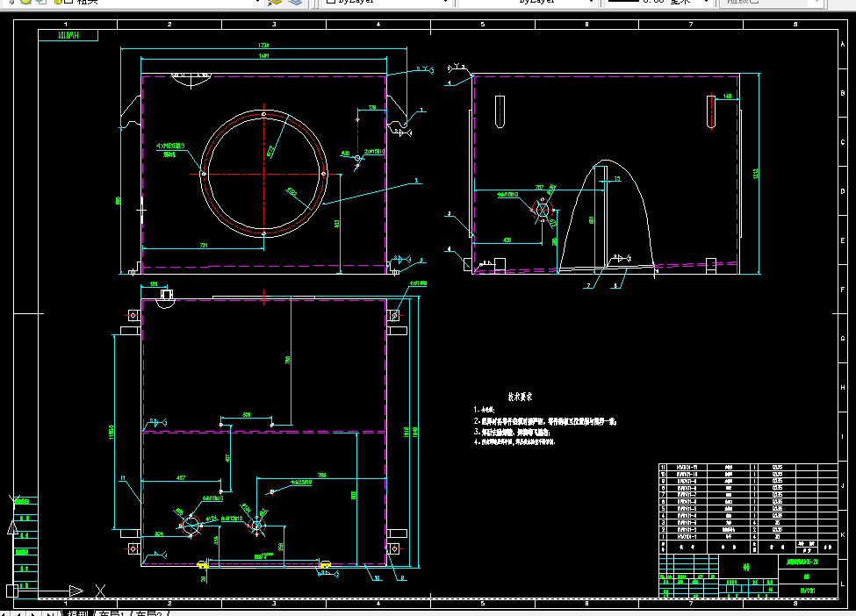Click the Make Object's Layer Current icon

pos(275,2)
